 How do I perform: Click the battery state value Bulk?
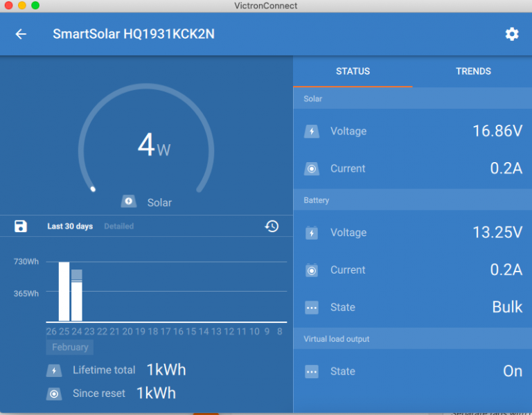[x=507, y=307]
